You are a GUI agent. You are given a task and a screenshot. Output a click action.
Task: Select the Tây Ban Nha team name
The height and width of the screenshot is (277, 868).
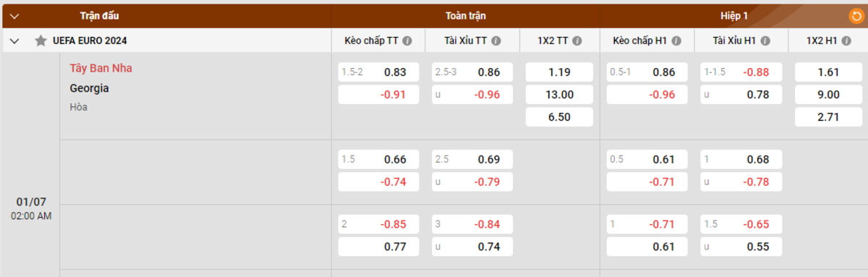101,69
